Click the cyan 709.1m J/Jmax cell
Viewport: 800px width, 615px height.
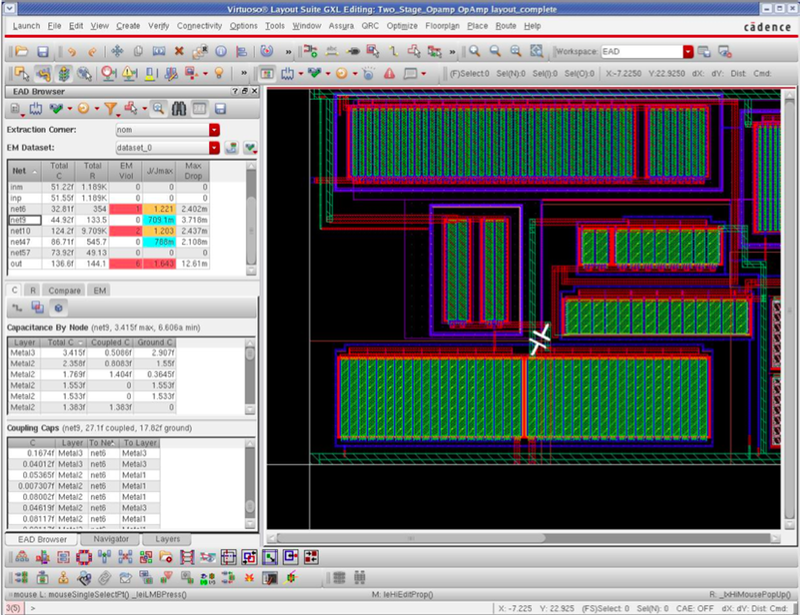[159, 220]
